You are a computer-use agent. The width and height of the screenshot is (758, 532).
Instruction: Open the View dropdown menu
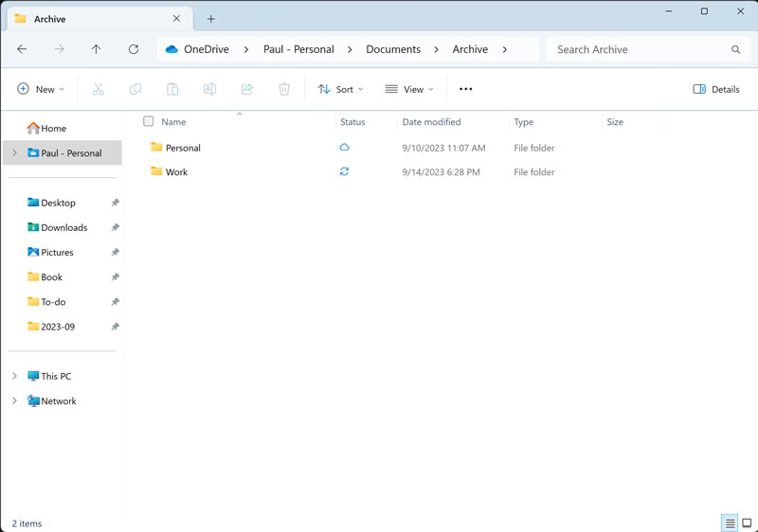click(x=409, y=89)
